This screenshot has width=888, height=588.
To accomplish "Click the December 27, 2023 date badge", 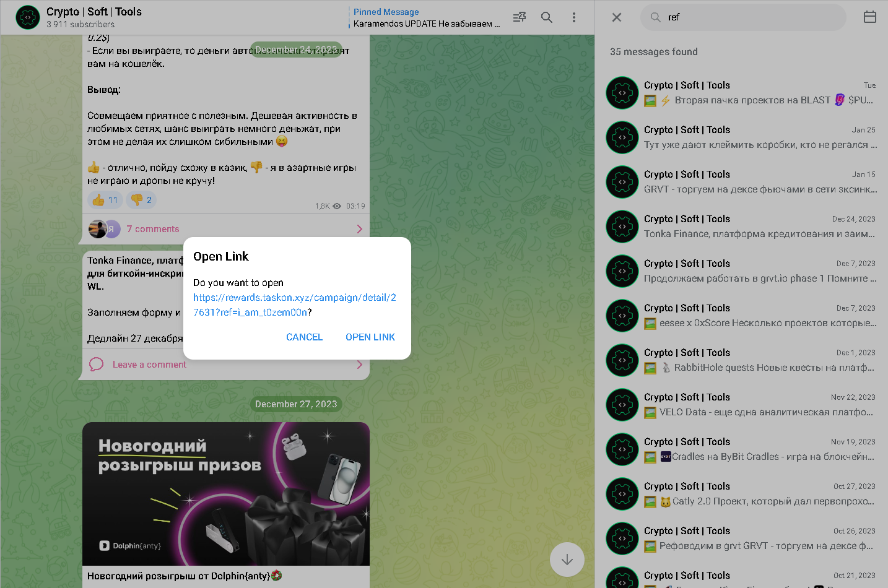I will click(296, 404).
